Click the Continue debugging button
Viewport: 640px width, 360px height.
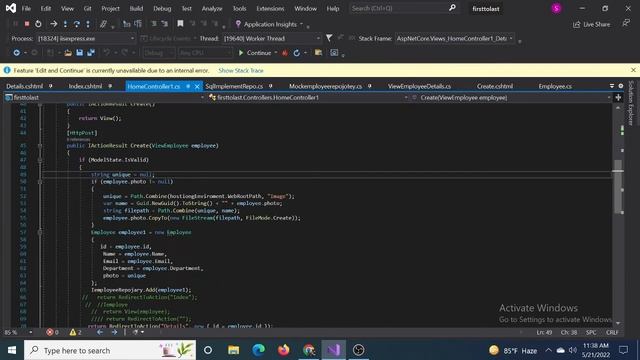[255, 53]
